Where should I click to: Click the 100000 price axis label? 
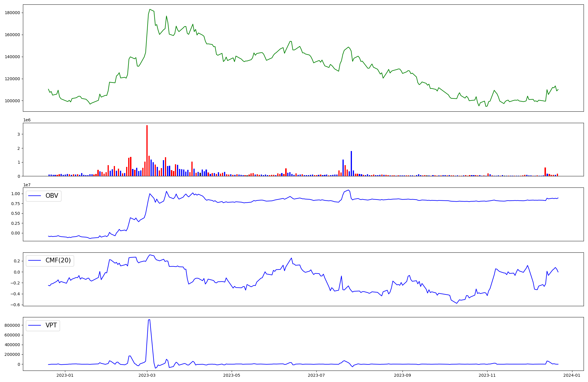pos(12,101)
